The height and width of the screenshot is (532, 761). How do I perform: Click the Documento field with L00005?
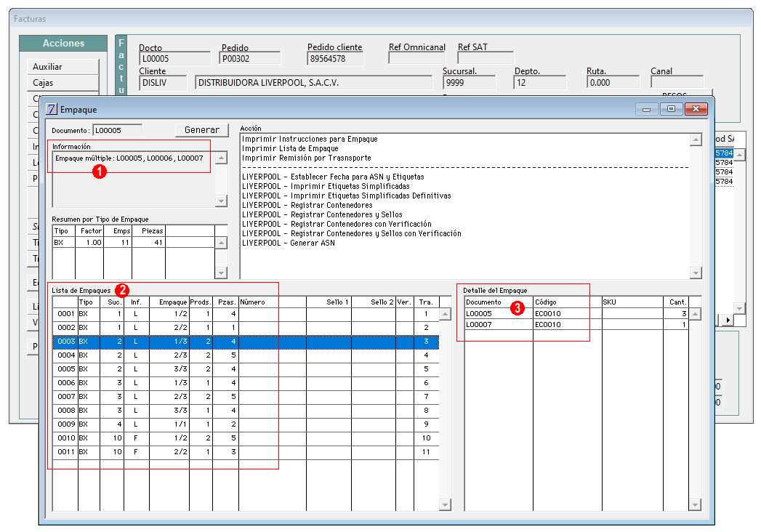[x=118, y=130]
